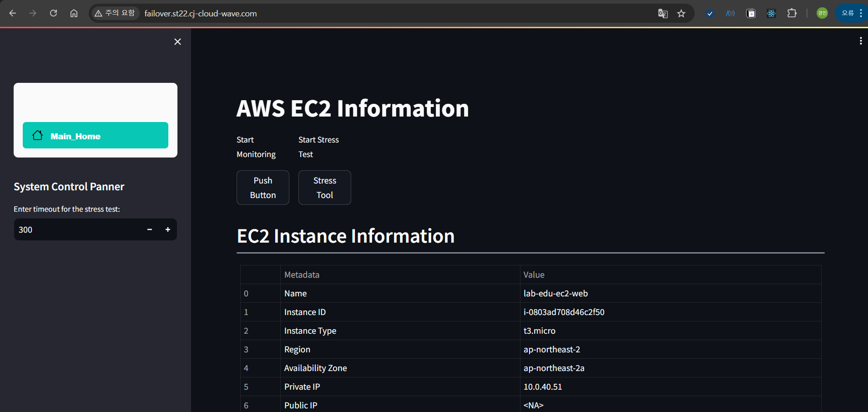Click the Region metadata cell

[x=400, y=349]
